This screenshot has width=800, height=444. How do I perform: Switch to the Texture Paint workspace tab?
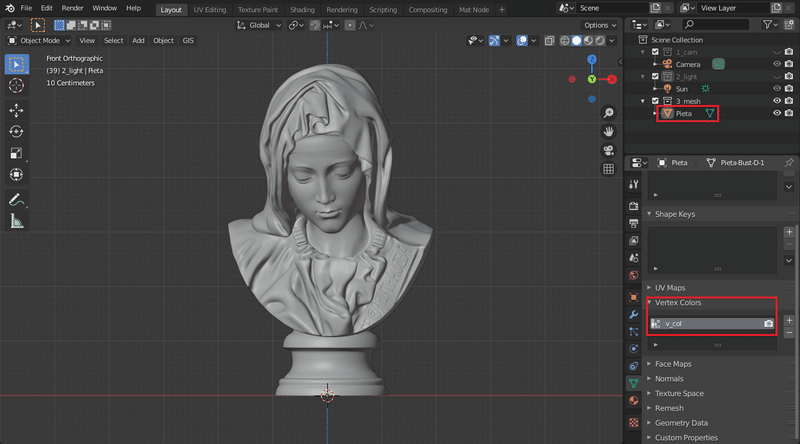point(258,10)
